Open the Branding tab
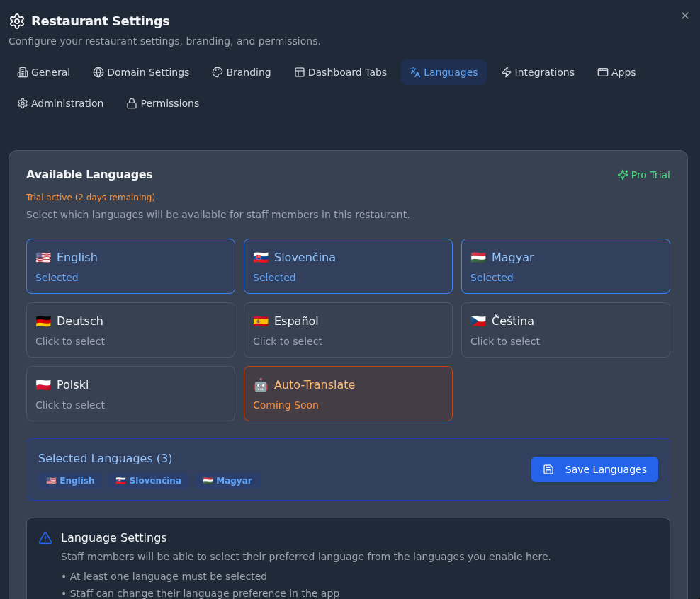The image size is (700, 599). coord(242,72)
